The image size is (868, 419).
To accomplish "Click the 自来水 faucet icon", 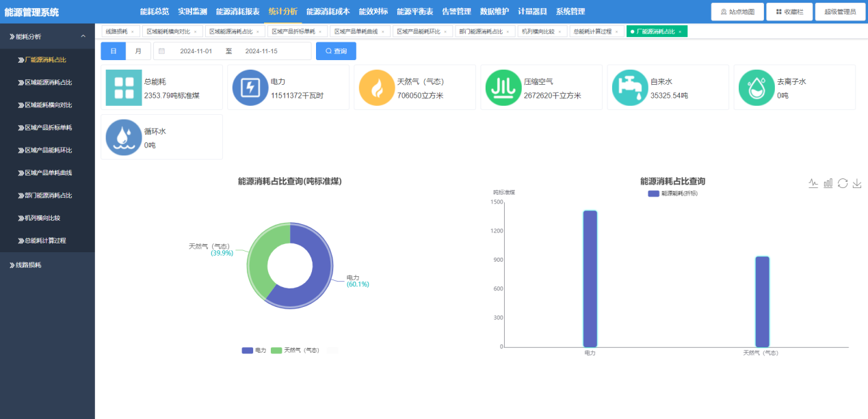I will point(630,87).
